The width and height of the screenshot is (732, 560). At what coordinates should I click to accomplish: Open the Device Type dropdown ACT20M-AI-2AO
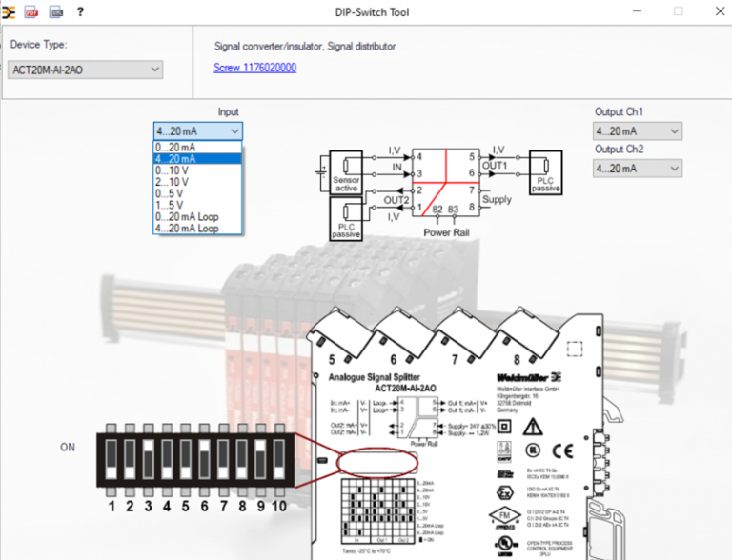click(x=86, y=70)
